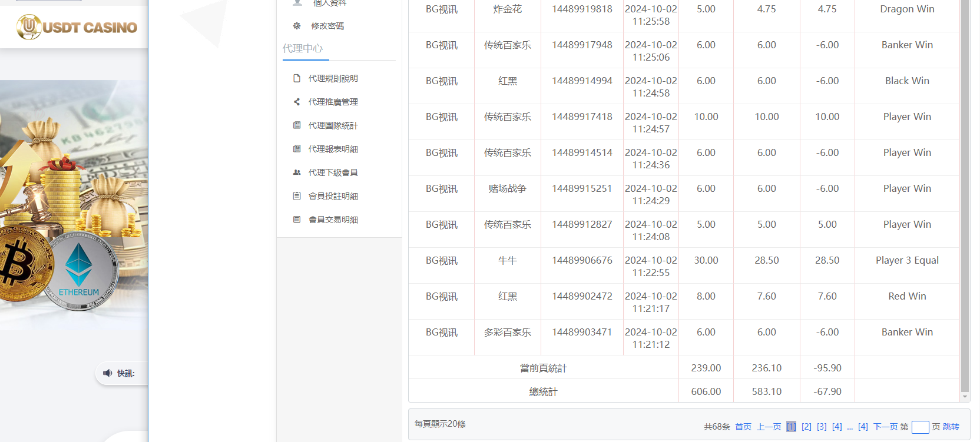Image resolution: width=980 pixels, height=442 pixels.
Task: Click the share icon for 代理推廣管理
Action: tap(297, 102)
